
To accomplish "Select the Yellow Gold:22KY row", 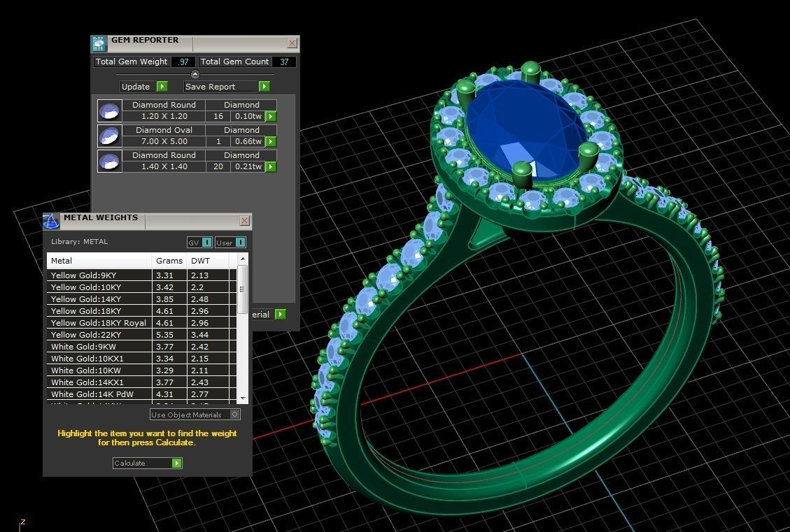I will click(141, 335).
